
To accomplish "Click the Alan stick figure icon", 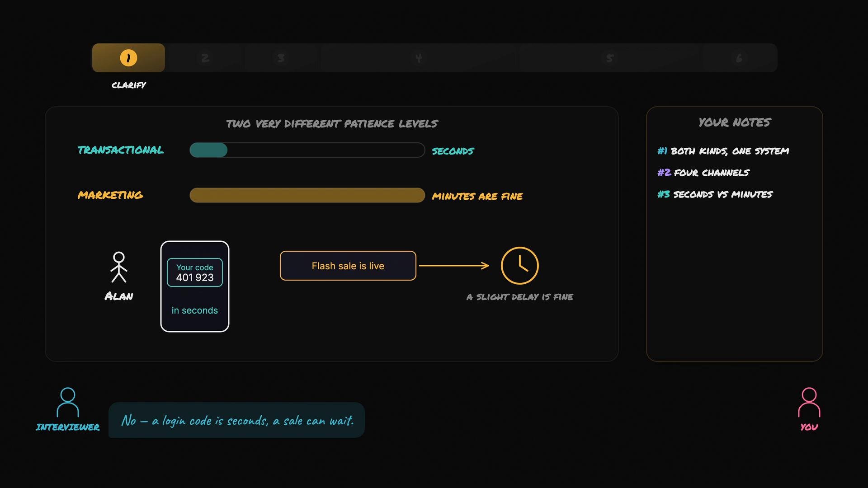I will (x=119, y=267).
